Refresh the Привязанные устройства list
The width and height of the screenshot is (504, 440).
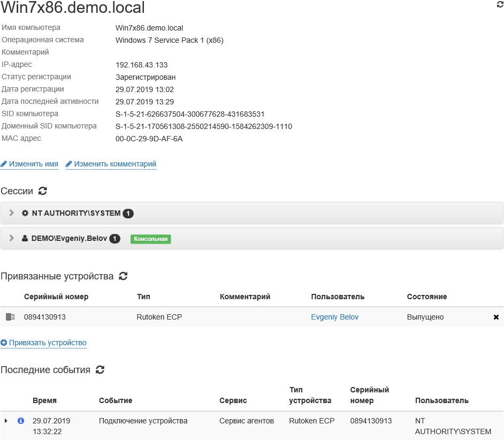(123, 276)
